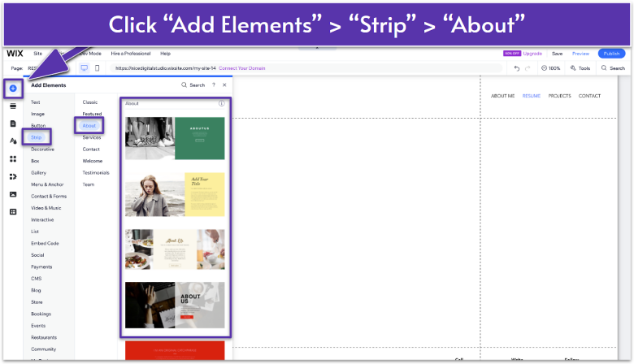Click the blue Add Elements plus icon
Image resolution: width=634 pixels, height=364 pixels.
(x=13, y=88)
